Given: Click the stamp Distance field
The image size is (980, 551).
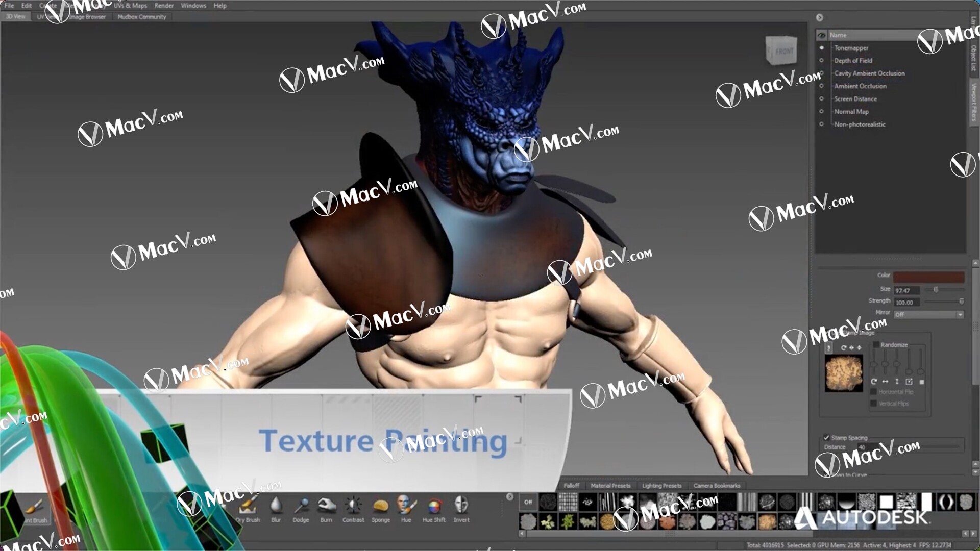Looking at the screenshot, I should click(x=868, y=447).
